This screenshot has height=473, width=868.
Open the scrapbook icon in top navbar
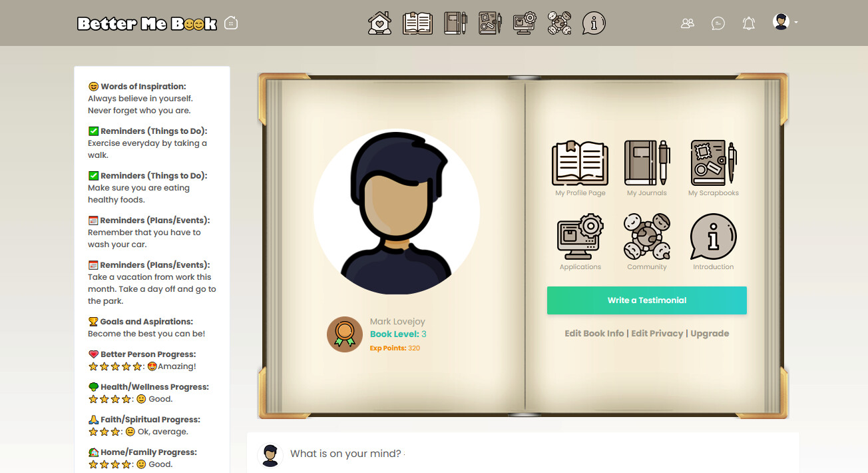490,23
